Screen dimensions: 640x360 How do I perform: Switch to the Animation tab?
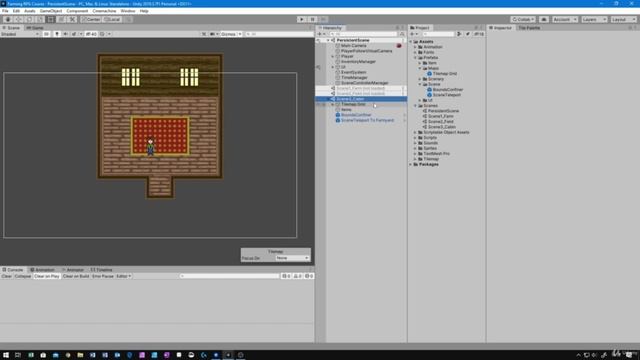(x=43, y=270)
